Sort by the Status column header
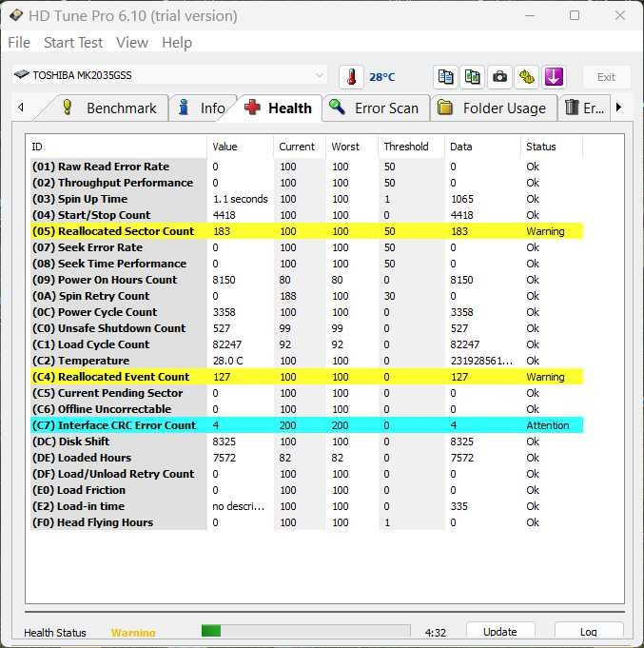Image resolution: width=644 pixels, height=648 pixels. 552,147
